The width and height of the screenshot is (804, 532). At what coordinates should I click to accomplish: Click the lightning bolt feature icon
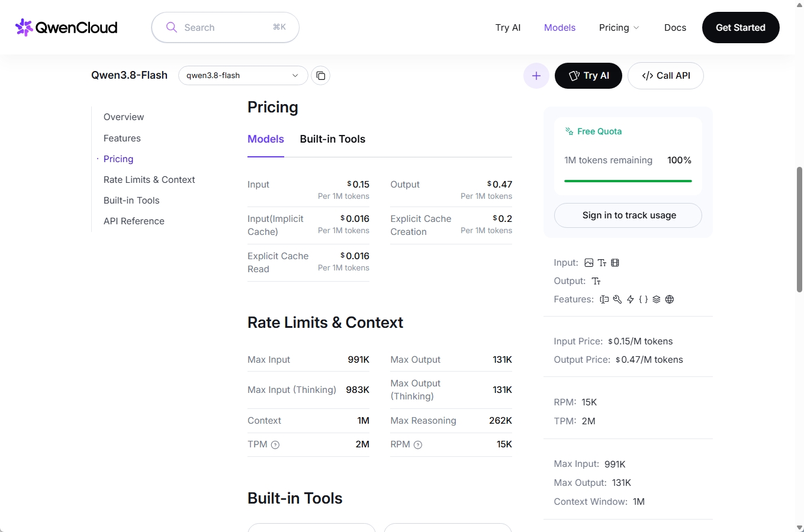(630, 299)
